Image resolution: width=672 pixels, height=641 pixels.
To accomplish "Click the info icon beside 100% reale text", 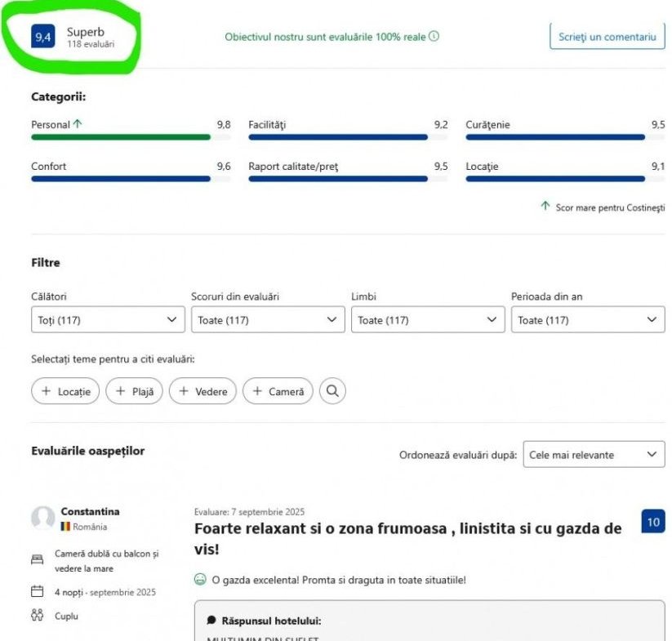I will tap(434, 37).
